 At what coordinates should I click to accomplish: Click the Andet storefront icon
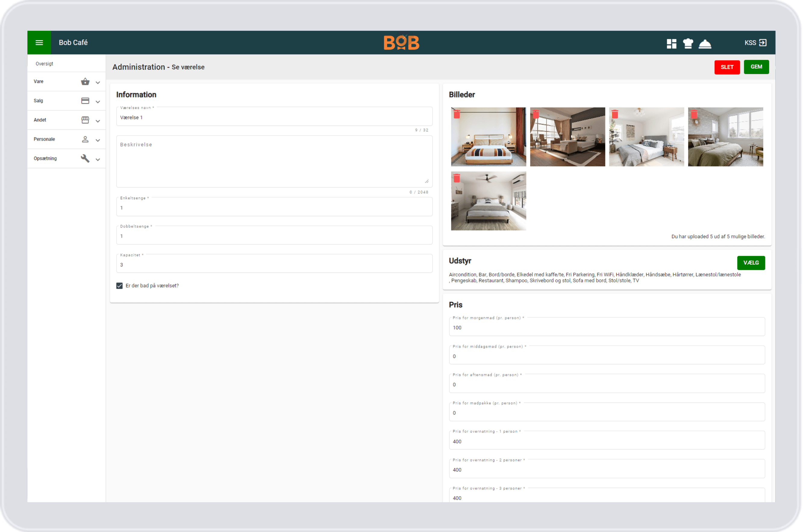85,120
